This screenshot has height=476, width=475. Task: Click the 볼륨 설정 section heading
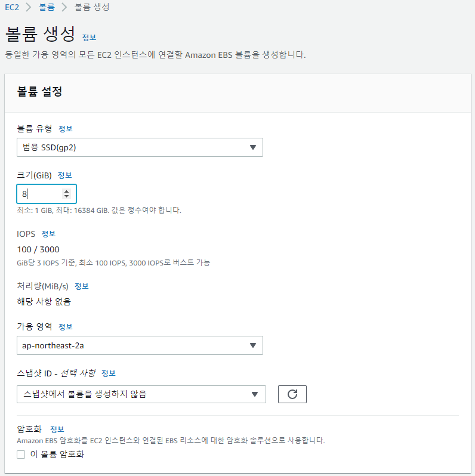39,91
